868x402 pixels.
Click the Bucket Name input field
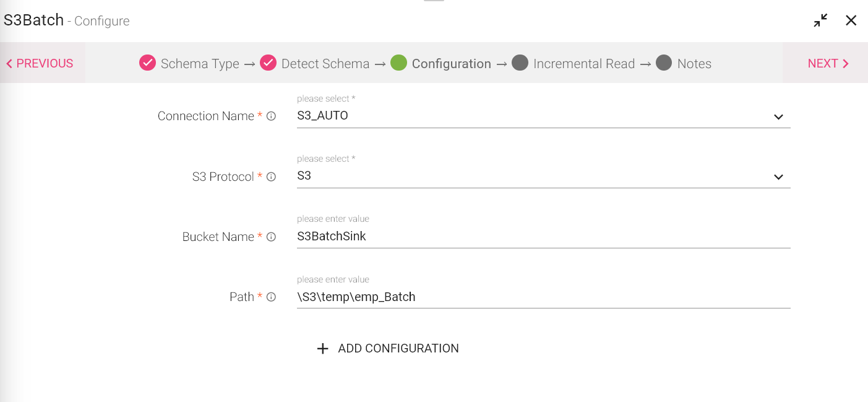(x=543, y=237)
